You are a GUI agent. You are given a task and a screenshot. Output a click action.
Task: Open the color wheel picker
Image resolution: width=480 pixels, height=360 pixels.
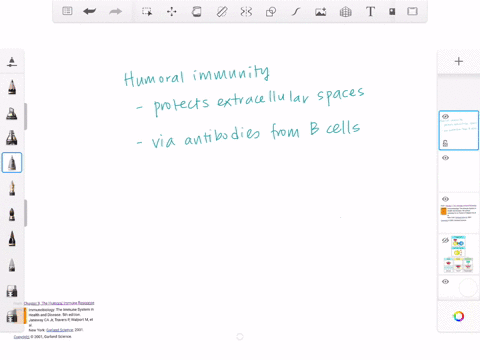click(459, 316)
